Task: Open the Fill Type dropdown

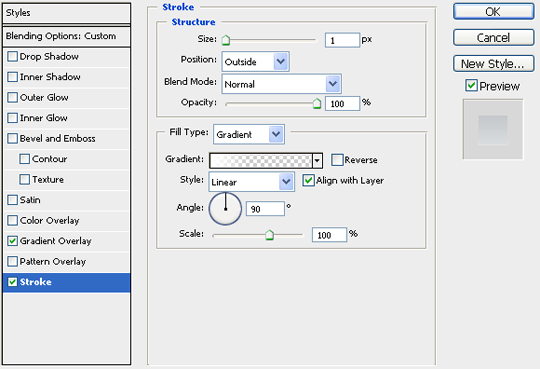Action: tap(249, 134)
